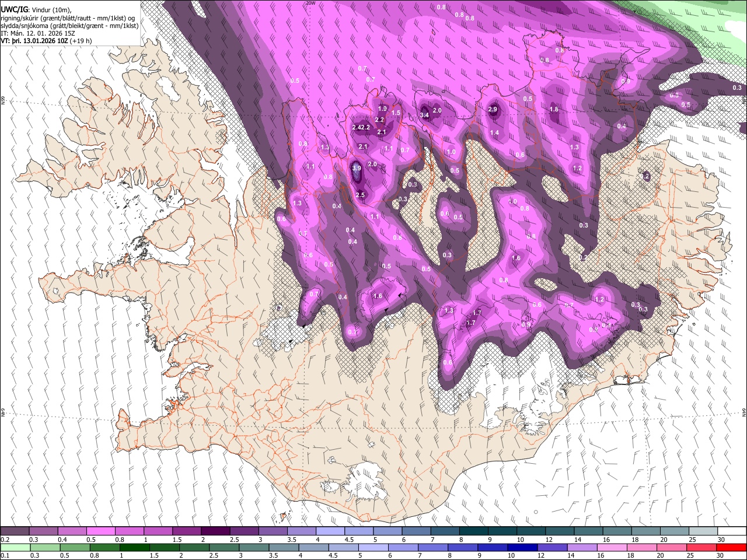Click the '(+19 h)' forecast offset

pos(80,41)
